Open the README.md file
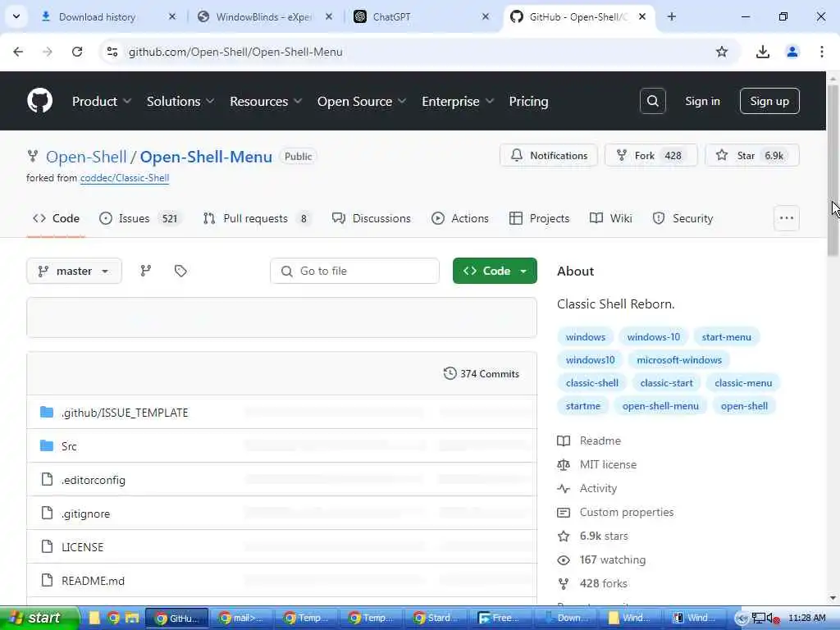Viewport: 840px width, 630px height. point(93,581)
